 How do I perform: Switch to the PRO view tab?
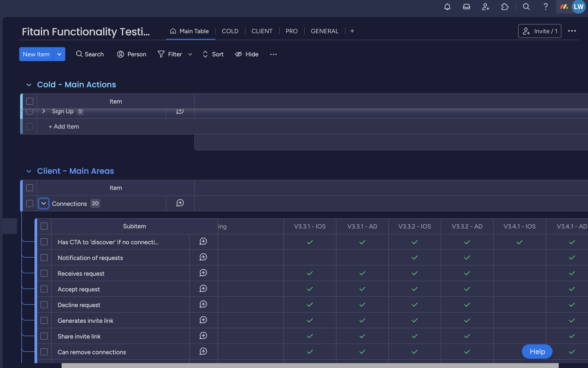292,31
